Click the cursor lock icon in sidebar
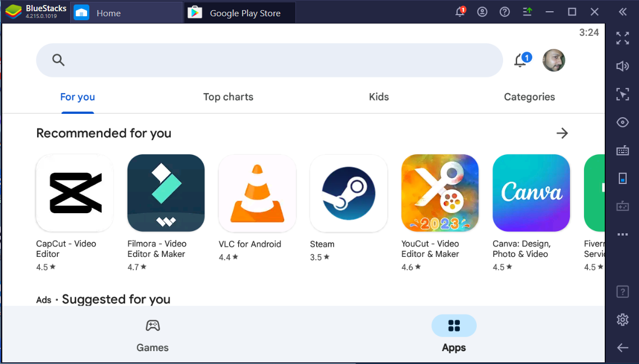Screen dimensions: 639x364 point(623,94)
